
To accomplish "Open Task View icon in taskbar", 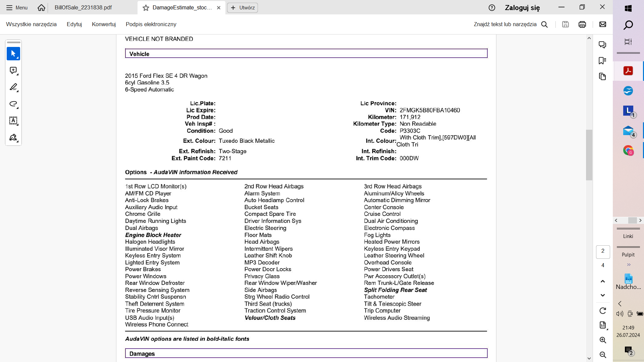I will point(628,42).
